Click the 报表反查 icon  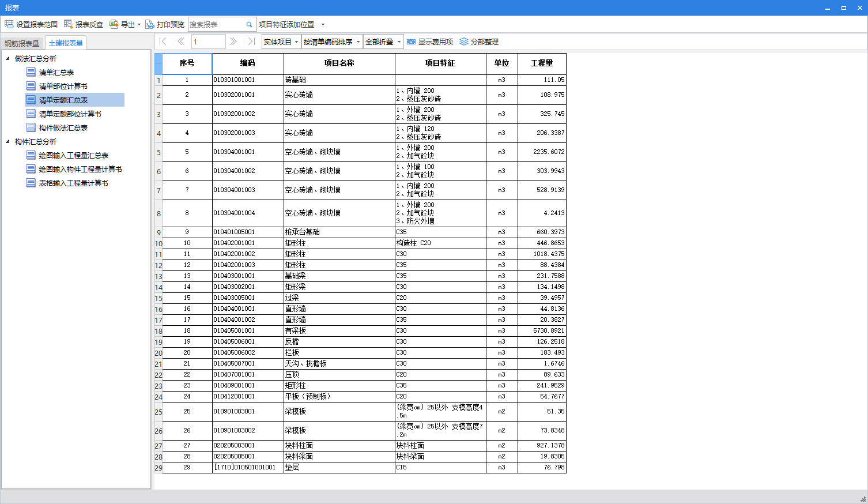click(68, 24)
